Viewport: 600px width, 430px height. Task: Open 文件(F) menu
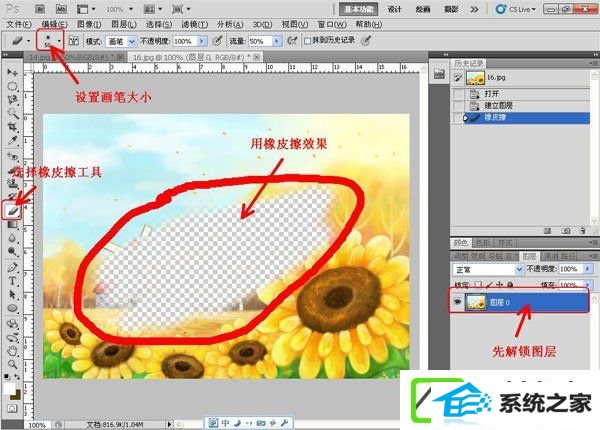click(x=19, y=25)
